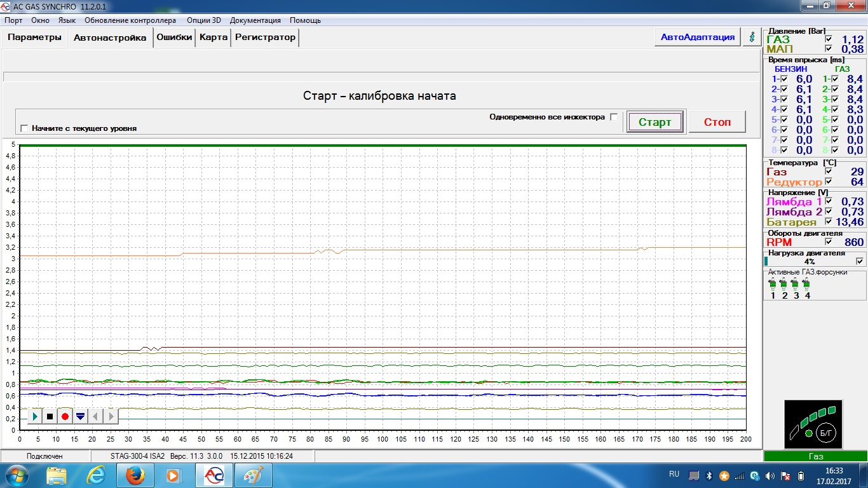
Task: Toggle the Лямбда 1 voltage checkbox
Action: [828, 201]
